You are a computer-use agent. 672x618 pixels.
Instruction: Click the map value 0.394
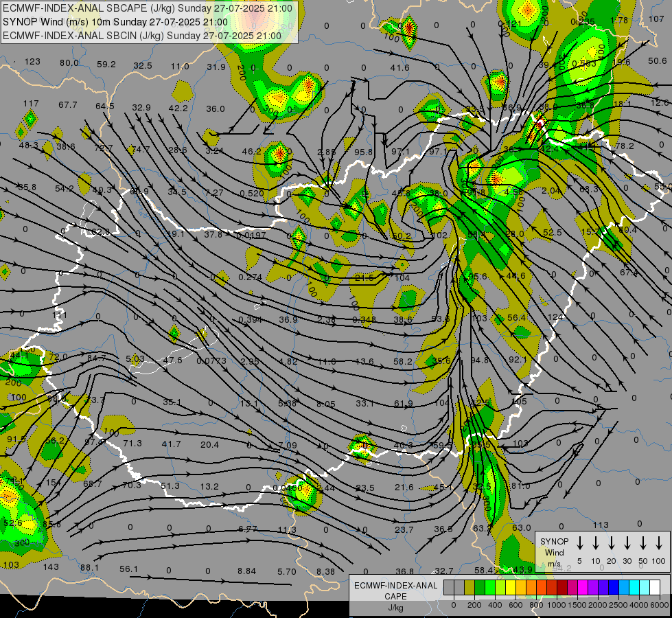(x=250, y=319)
